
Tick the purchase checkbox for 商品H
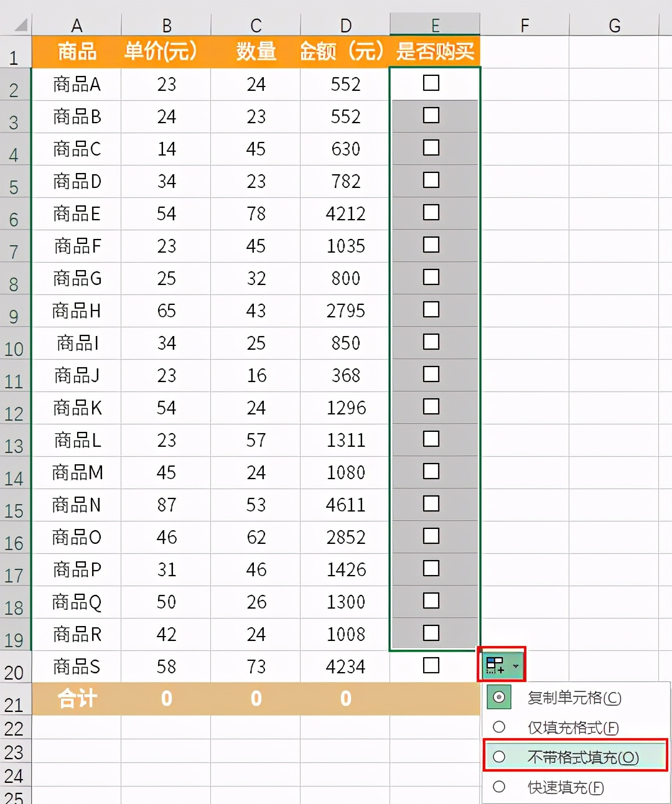[431, 309]
